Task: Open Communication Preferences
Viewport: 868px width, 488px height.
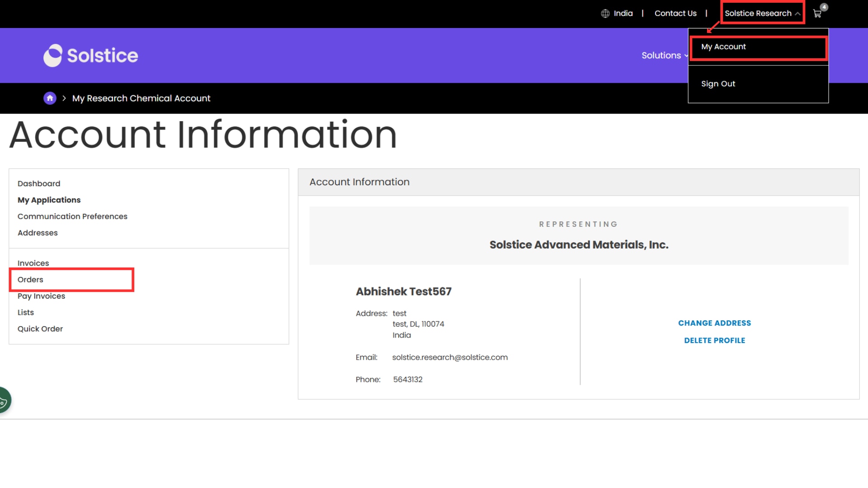Action: (x=72, y=216)
